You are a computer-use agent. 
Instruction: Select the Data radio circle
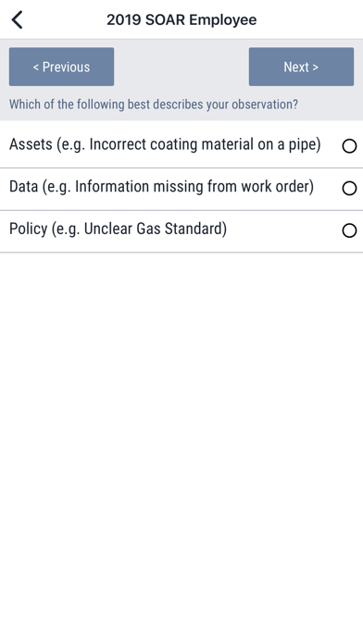(349, 188)
